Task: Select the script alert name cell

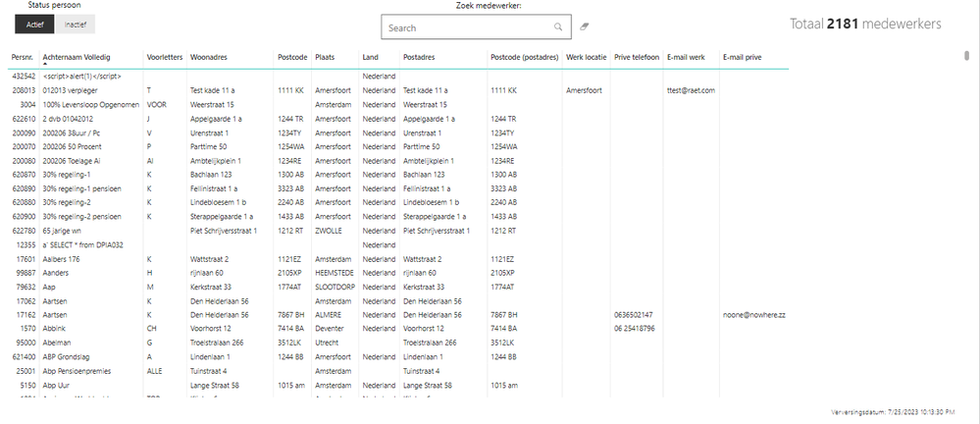Action: 81,77
